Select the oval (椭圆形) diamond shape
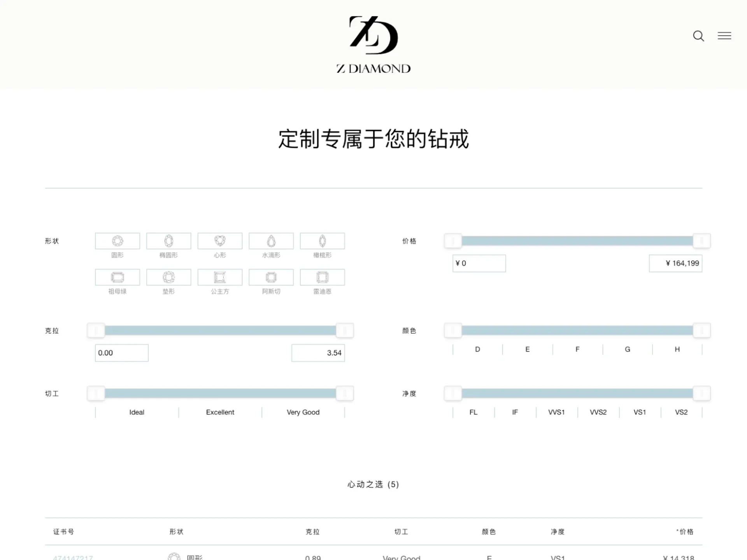The width and height of the screenshot is (747, 560). click(168, 241)
